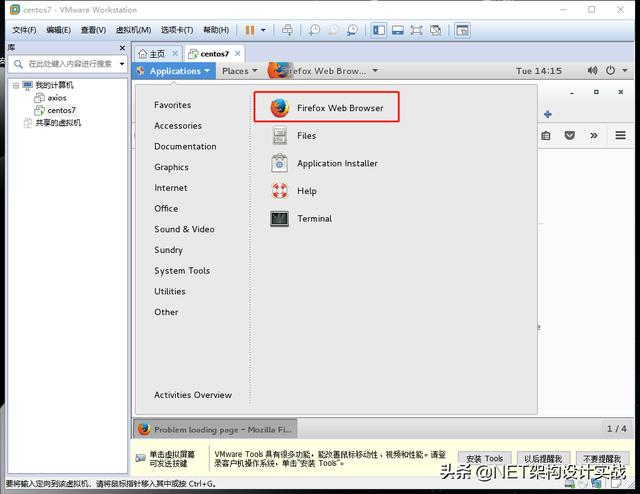This screenshot has width=640, height=494.
Task: Open the Places menu
Action: coord(240,71)
